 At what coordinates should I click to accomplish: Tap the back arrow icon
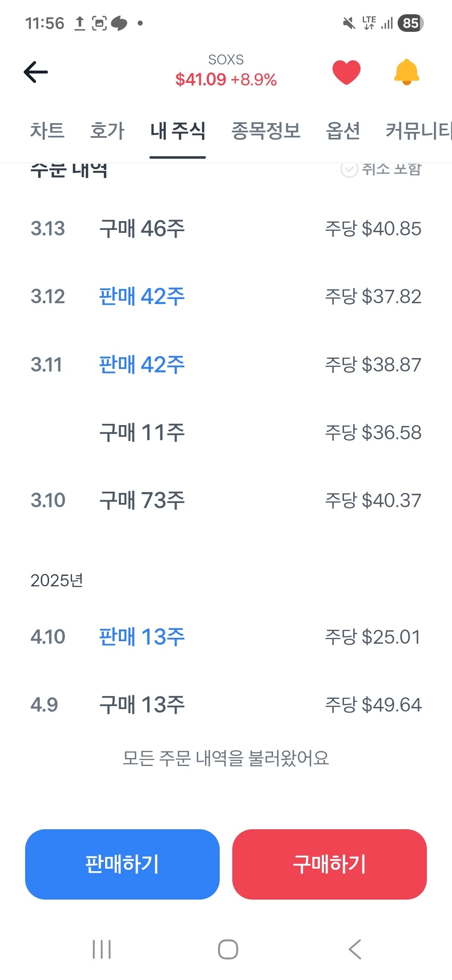36,72
